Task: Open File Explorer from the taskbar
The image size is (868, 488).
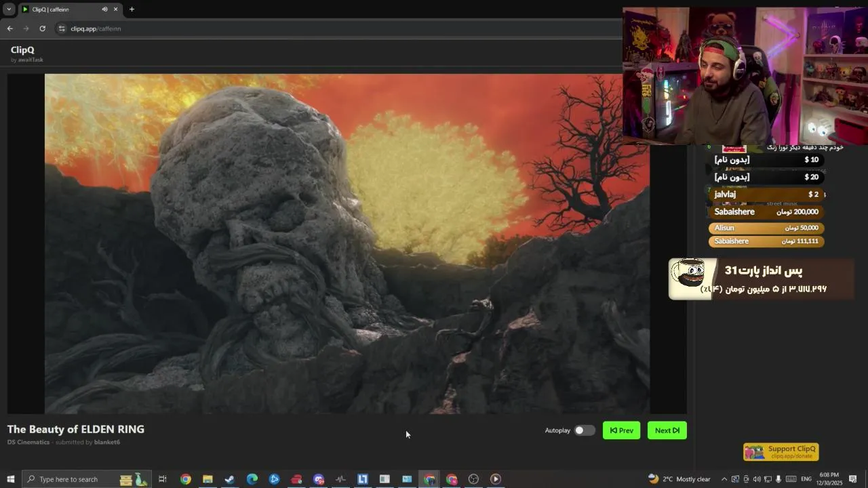Action: [208, 479]
